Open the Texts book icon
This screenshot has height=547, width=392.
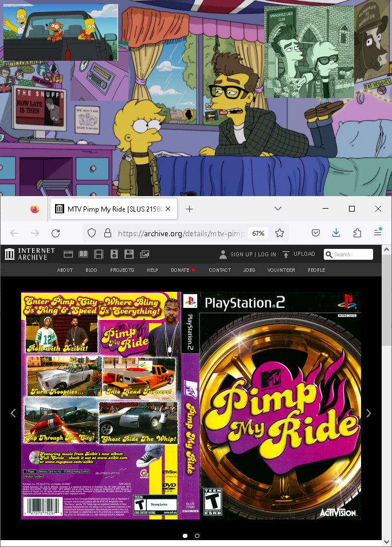click(83, 254)
